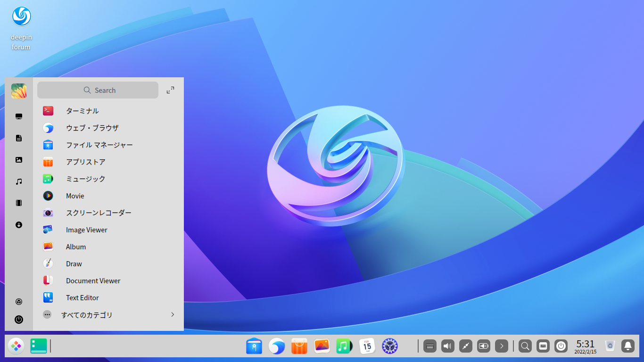Open File Manager from the dock
This screenshot has width=644, height=362.
tap(254, 346)
